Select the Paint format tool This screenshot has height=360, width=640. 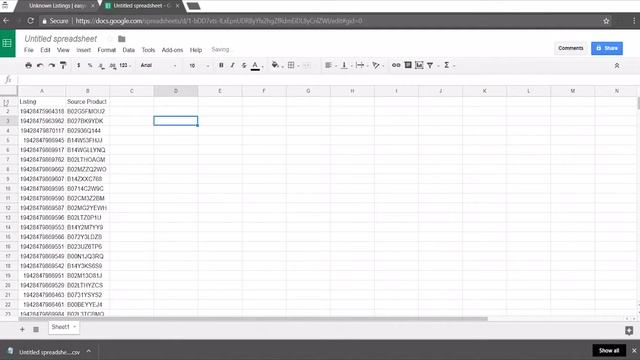point(63,65)
